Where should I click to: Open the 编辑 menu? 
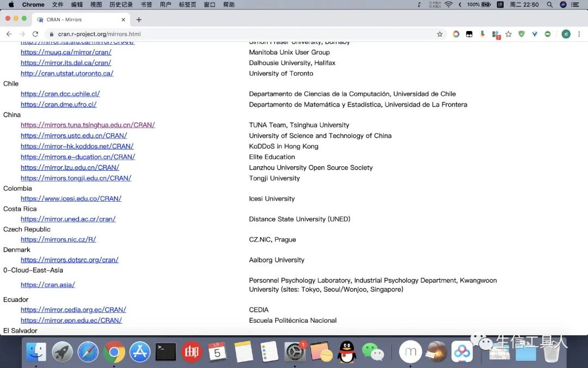77,4
